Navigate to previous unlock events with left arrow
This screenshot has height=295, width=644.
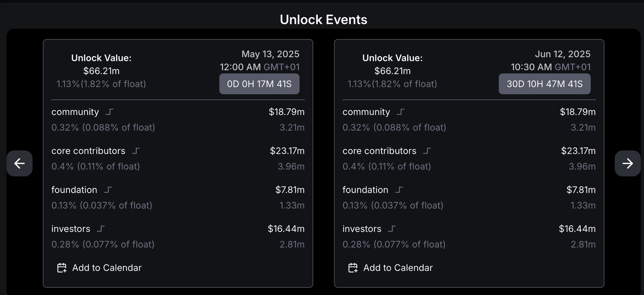[19, 163]
